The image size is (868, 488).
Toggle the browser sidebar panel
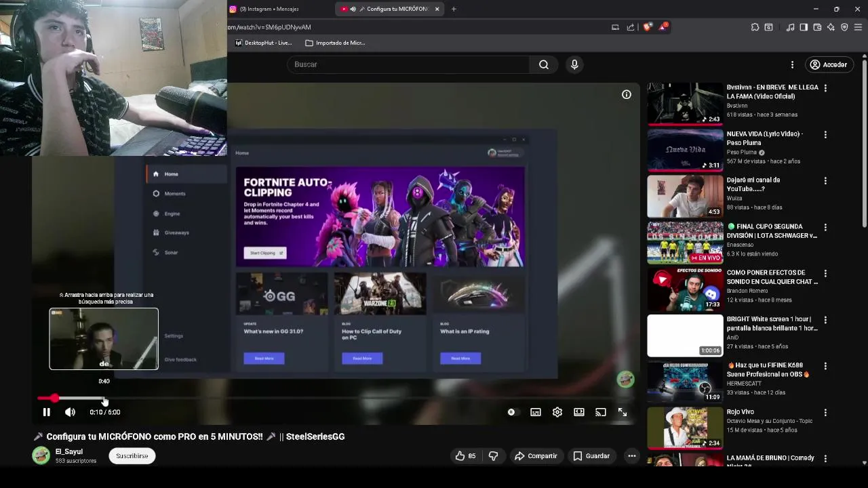click(x=804, y=27)
